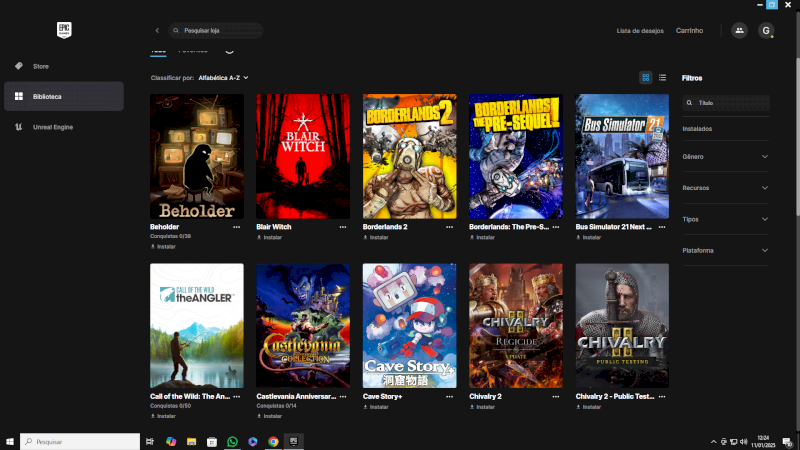Expand the Tipos filter
Screen dimensions: 800x450
[726, 219]
